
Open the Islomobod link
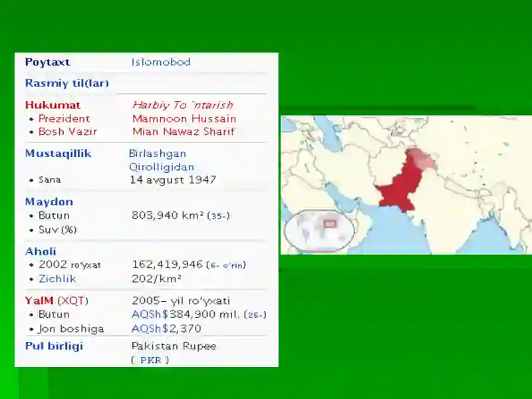pos(161,62)
